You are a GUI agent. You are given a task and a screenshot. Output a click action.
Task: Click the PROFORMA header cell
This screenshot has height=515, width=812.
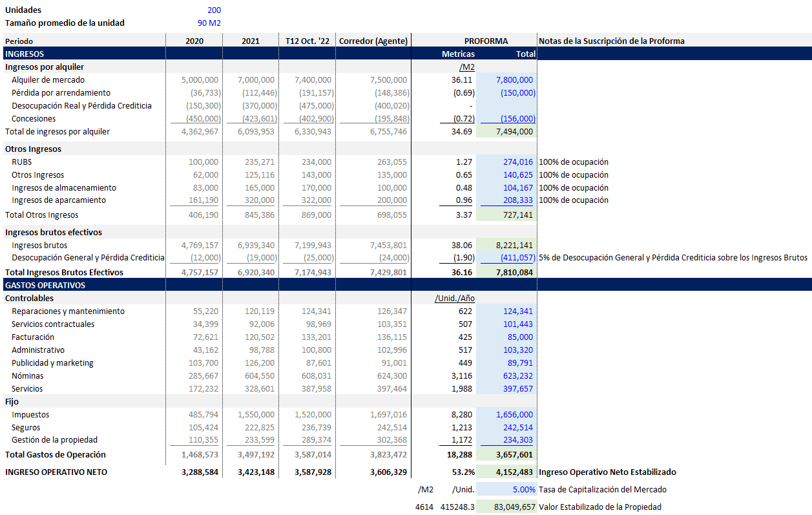pos(486,41)
